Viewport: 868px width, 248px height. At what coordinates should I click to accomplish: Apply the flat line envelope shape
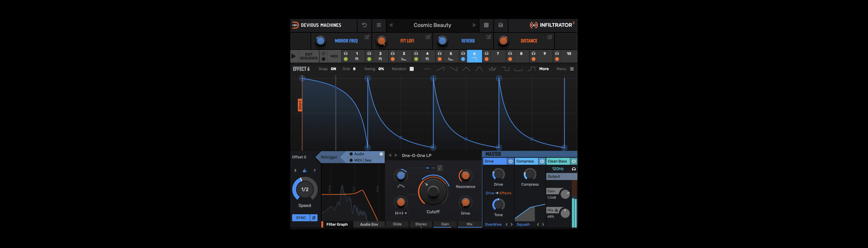tap(427, 69)
